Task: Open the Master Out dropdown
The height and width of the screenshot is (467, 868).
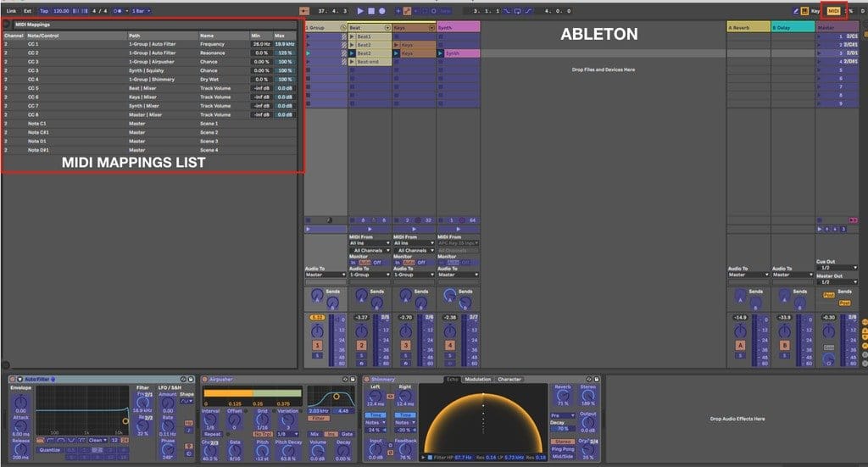Action: pyautogui.click(x=837, y=282)
